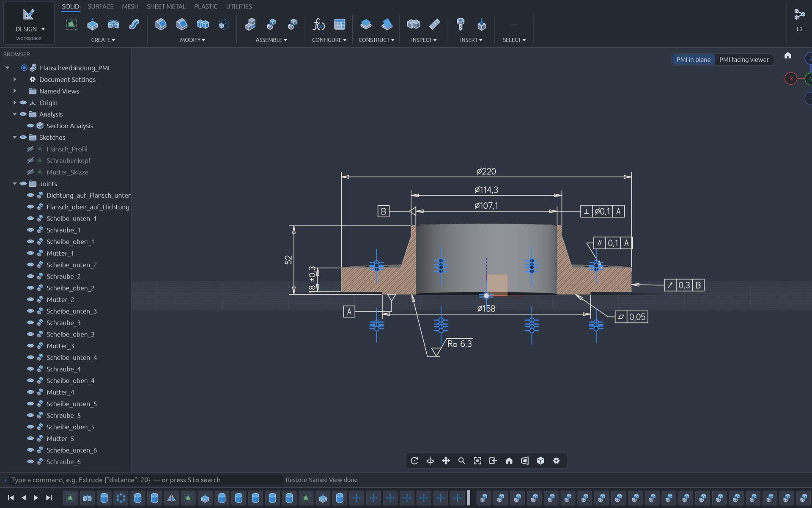Screen dimensions: 812x508
Task: Click the timeline play button
Action: coord(36,498)
